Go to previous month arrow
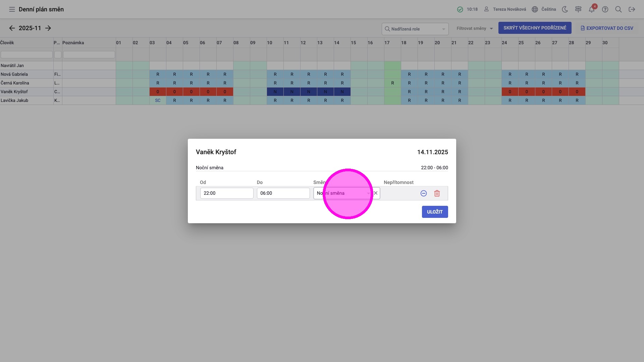Viewport: 644px width, 362px height. pyautogui.click(x=12, y=28)
